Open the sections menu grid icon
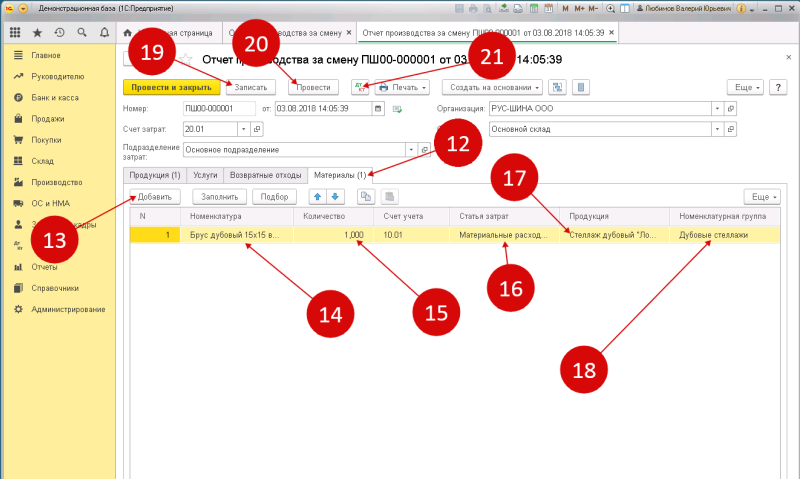 pos(15,33)
